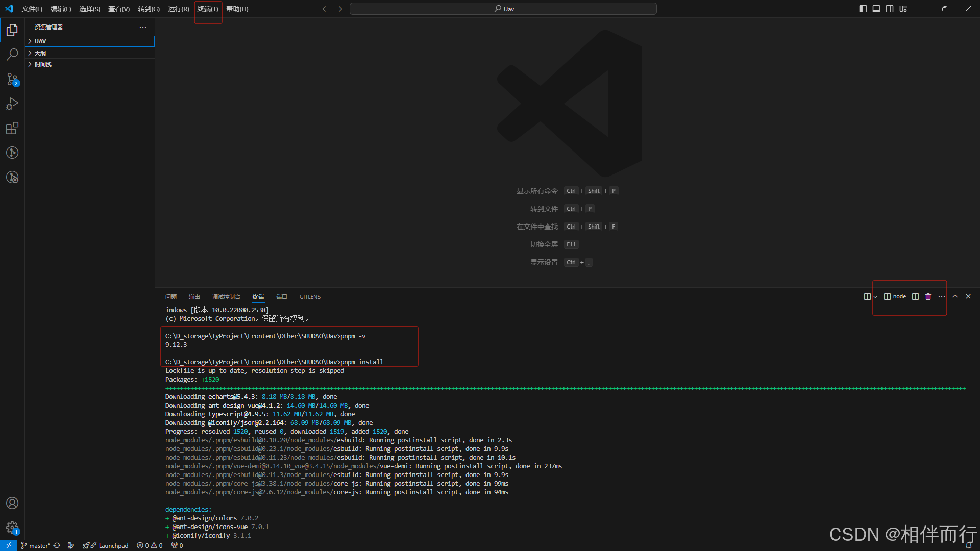Screen dimensions: 980x551
Task: Open the Manage gear settings icon
Action: 12,528
